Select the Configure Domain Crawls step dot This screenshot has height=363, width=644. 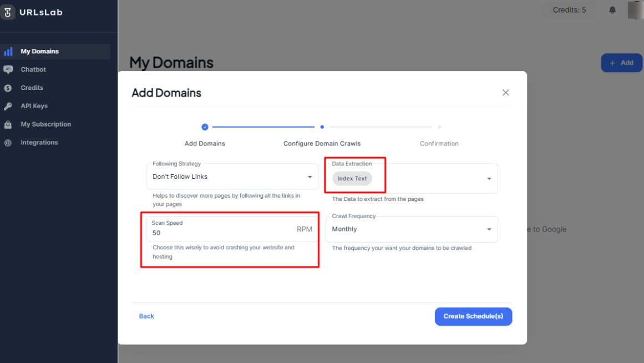(x=322, y=127)
